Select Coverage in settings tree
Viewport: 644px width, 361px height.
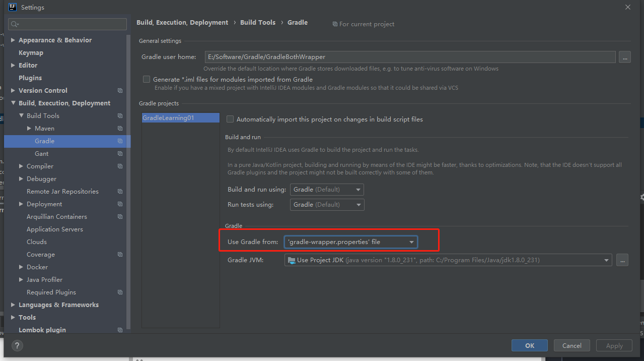pyautogui.click(x=41, y=255)
